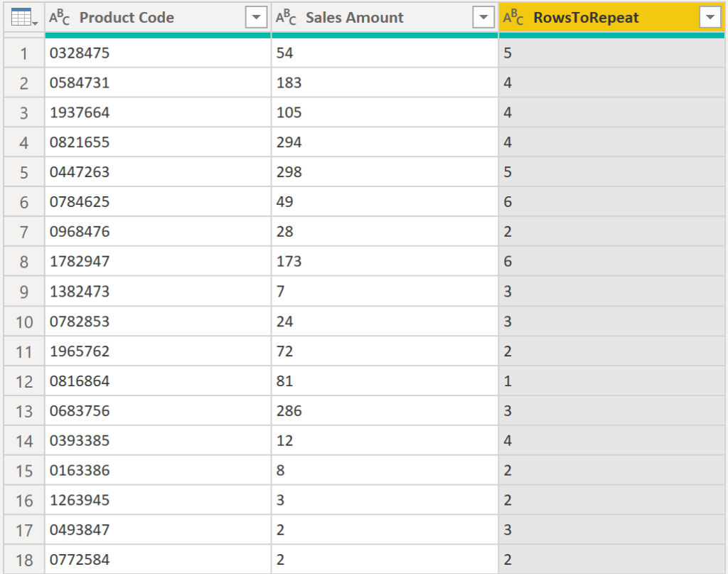
Task: Click product code 0393385
Action: coord(80,440)
